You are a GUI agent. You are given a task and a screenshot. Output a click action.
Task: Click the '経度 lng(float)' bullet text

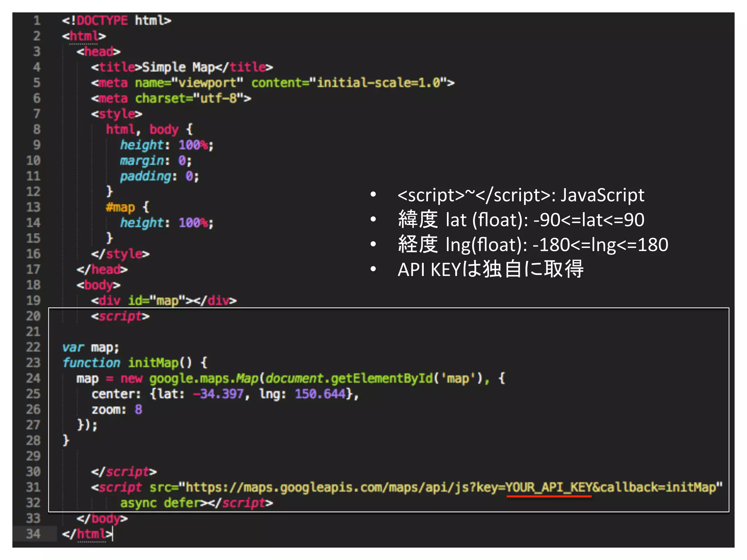[x=533, y=245]
